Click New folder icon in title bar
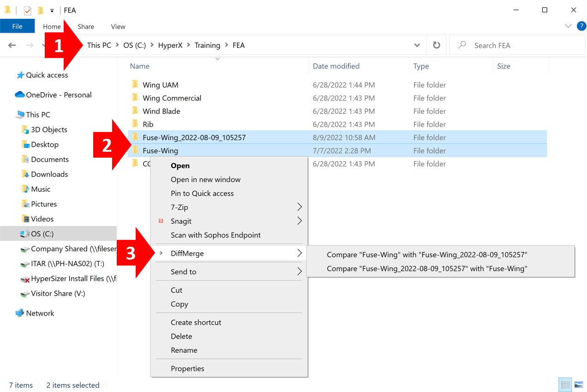 point(41,10)
